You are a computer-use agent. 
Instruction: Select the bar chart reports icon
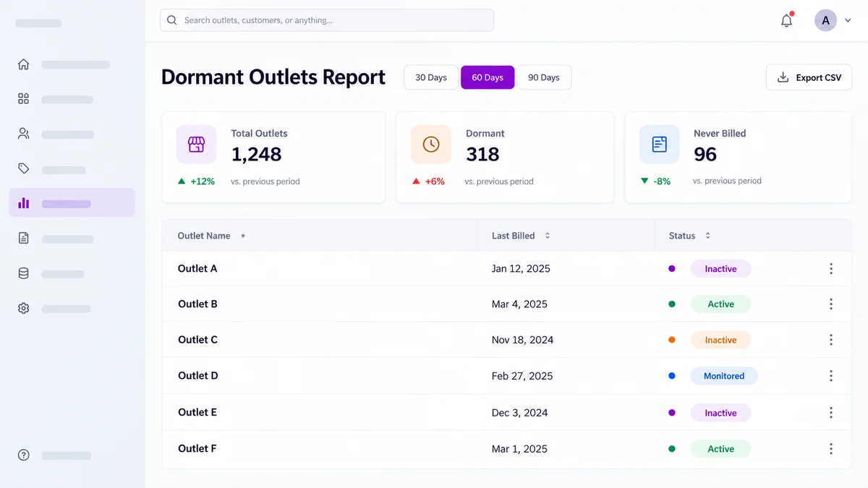click(24, 203)
